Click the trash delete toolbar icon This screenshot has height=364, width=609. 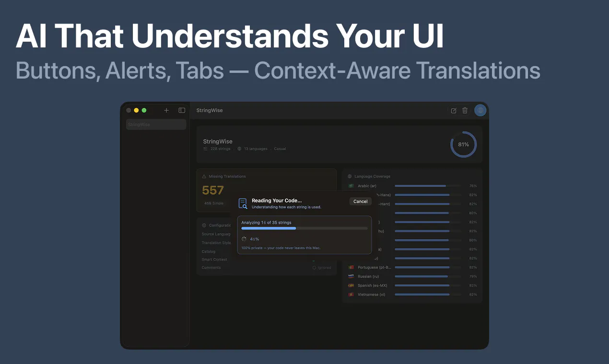tap(465, 111)
